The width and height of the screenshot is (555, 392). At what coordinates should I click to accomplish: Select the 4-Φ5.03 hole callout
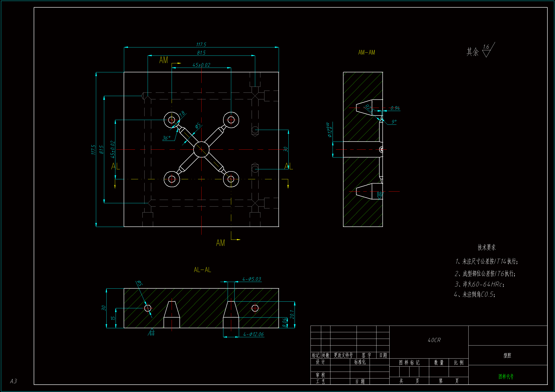tap(252, 279)
